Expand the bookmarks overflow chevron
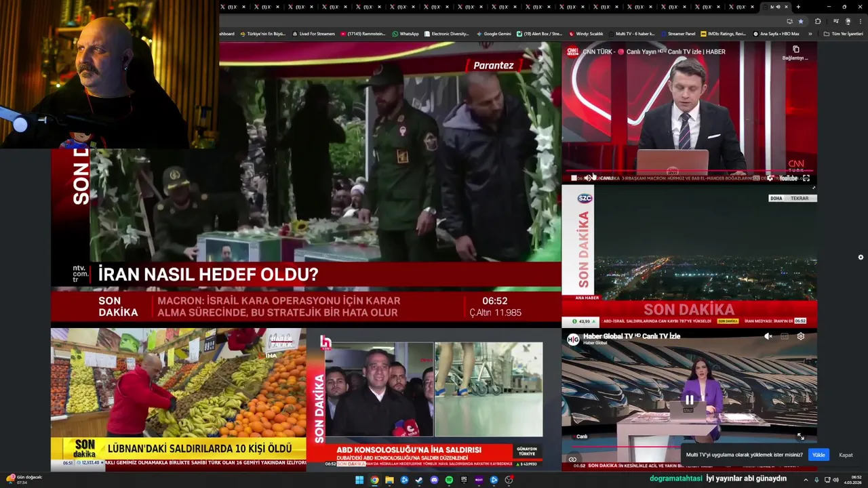Screen dimensions: 868x488 pos(810,33)
